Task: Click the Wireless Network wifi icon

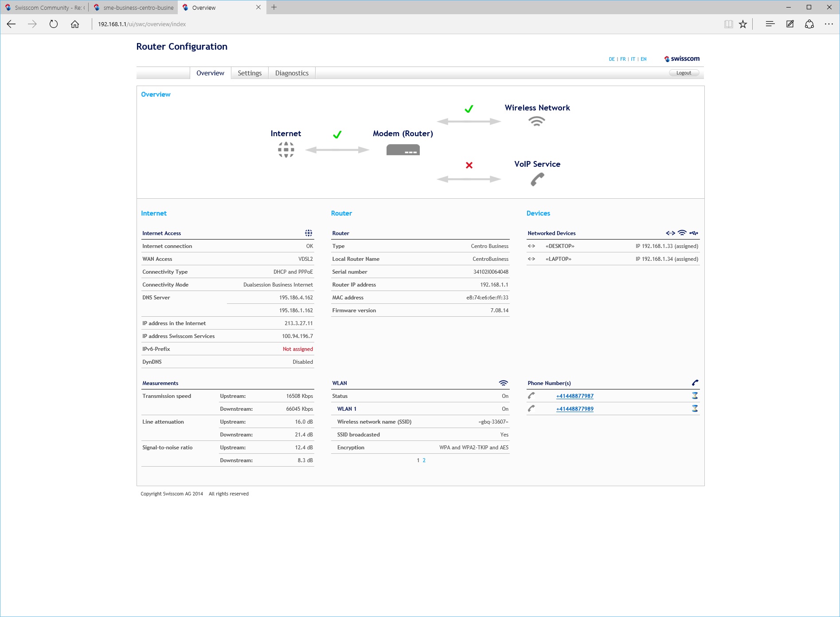Action: click(x=537, y=122)
